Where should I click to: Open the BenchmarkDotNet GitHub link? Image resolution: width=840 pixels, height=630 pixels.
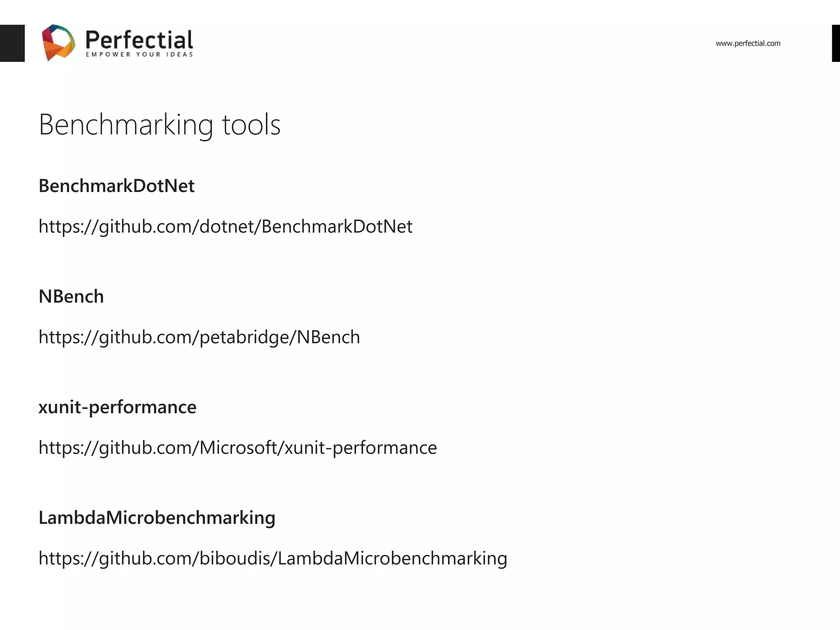(226, 227)
